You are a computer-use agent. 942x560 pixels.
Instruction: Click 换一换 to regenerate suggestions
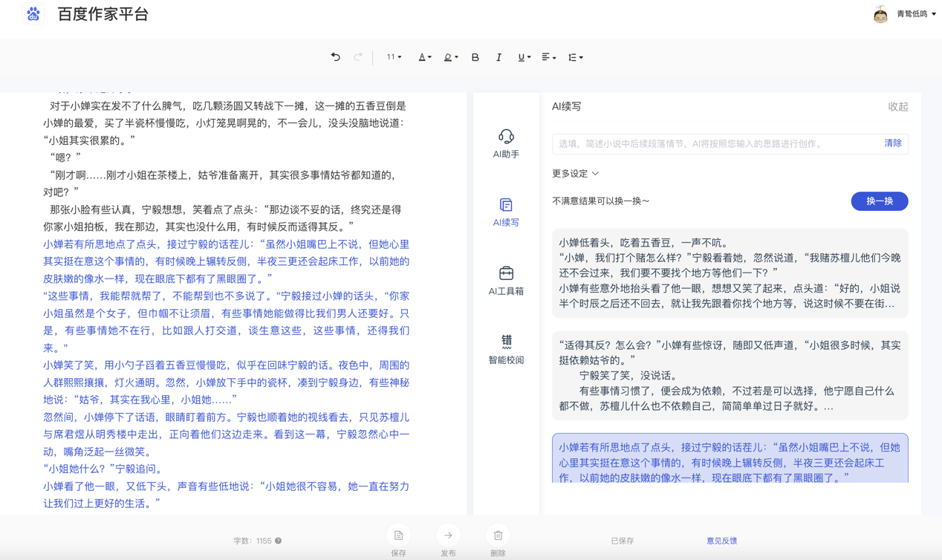(x=880, y=201)
